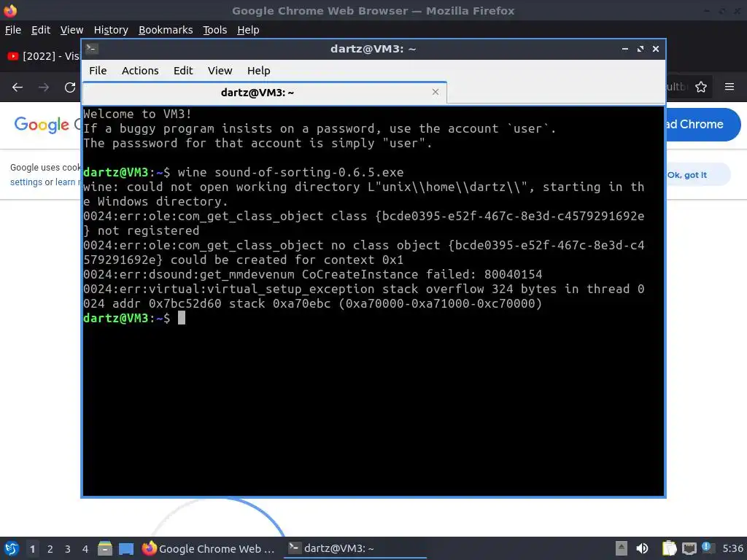Open Firefox Tools menu

[215, 30]
